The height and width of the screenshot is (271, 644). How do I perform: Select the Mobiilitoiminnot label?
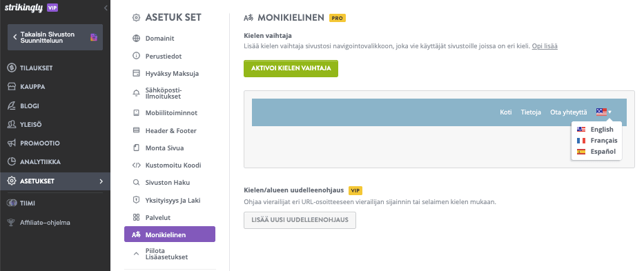click(172, 112)
